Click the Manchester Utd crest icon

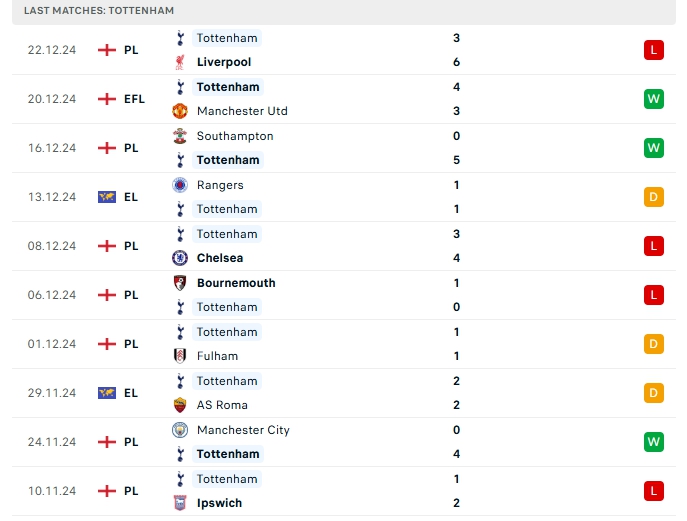tap(180, 111)
